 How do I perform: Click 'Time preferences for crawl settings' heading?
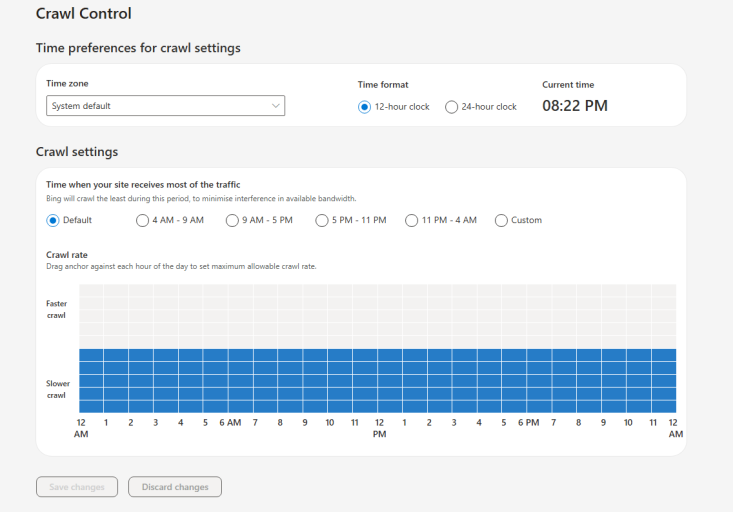(138, 48)
